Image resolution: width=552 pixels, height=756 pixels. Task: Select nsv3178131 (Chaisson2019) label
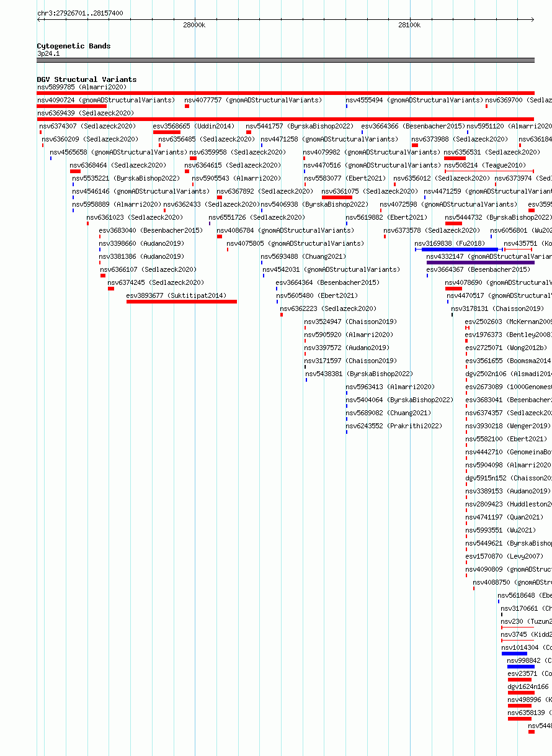(x=497, y=308)
